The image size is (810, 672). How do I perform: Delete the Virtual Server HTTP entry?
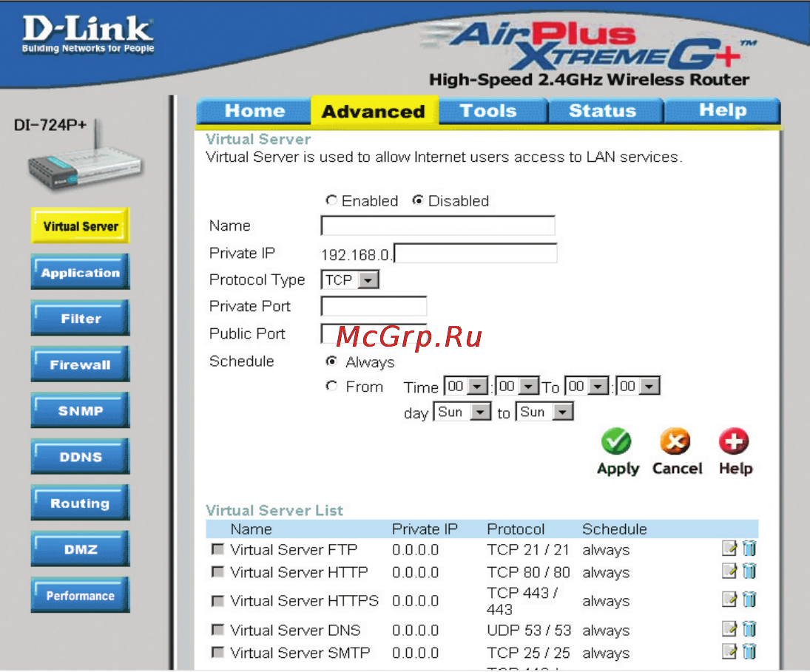[x=749, y=571]
